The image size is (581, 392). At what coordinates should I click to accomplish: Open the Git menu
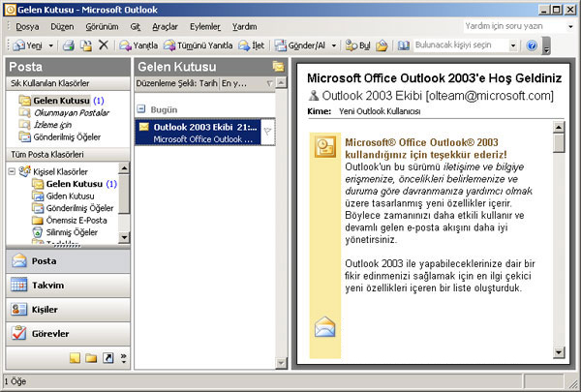136,27
